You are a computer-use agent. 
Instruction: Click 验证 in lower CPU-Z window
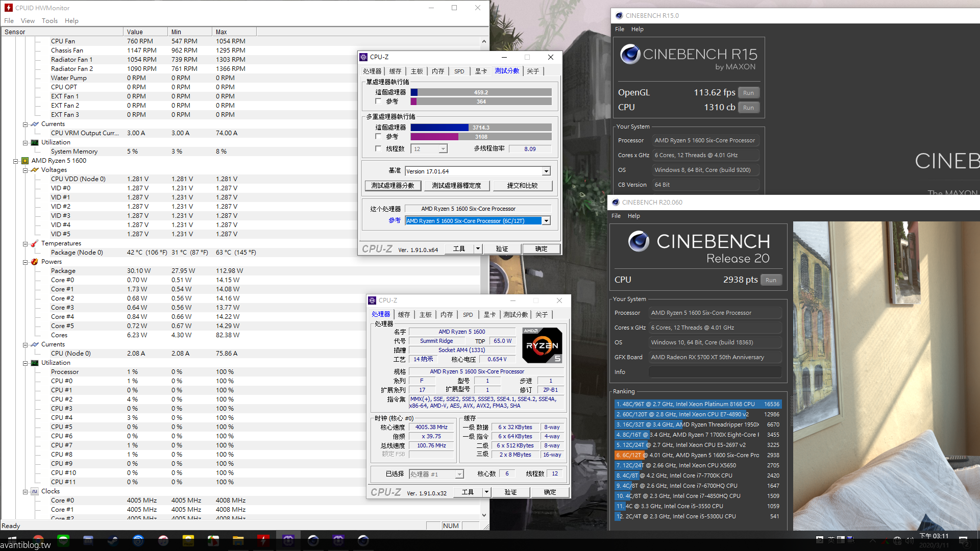pyautogui.click(x=510, y=492)
